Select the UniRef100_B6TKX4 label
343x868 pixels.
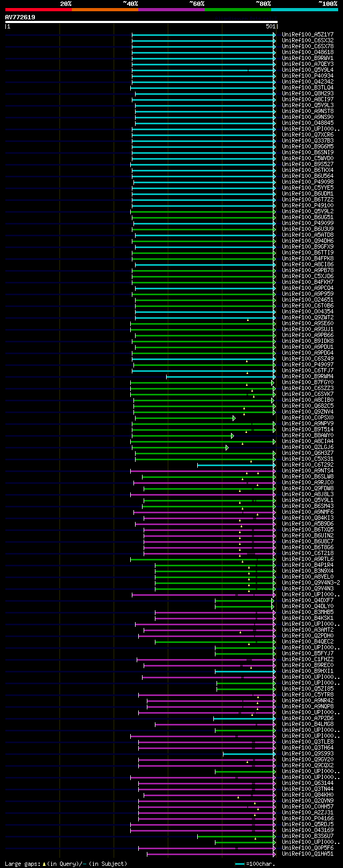tap(308, 170)
